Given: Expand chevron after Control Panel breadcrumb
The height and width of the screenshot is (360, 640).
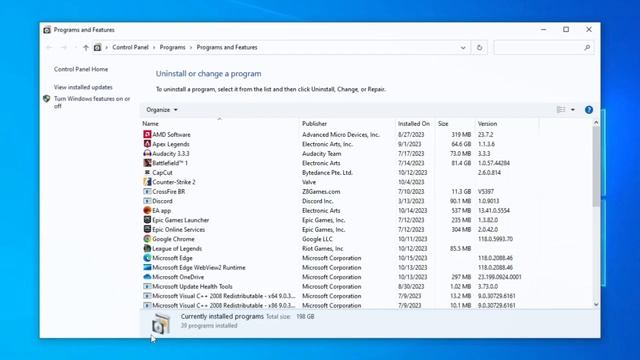Looking at the screenshot, I should (x=154, y=47).
